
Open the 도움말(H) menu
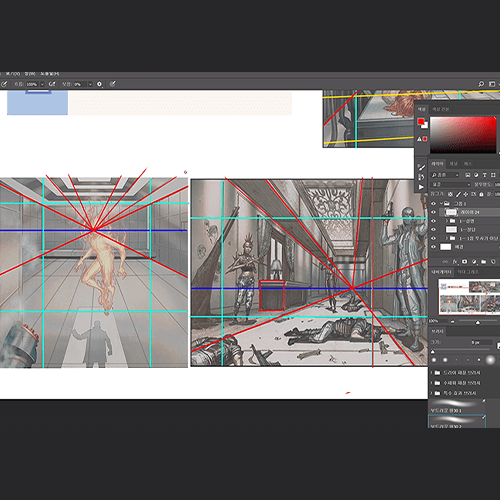50,74
